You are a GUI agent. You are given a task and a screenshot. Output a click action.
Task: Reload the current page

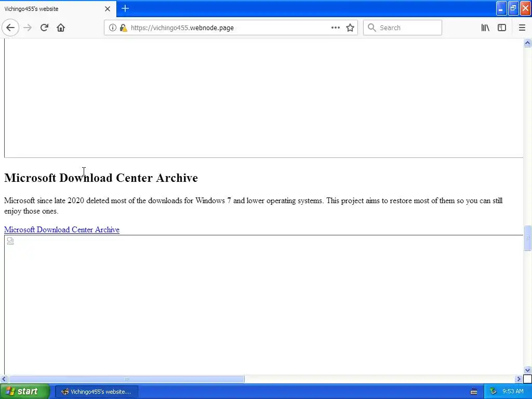tap(44, 28)
